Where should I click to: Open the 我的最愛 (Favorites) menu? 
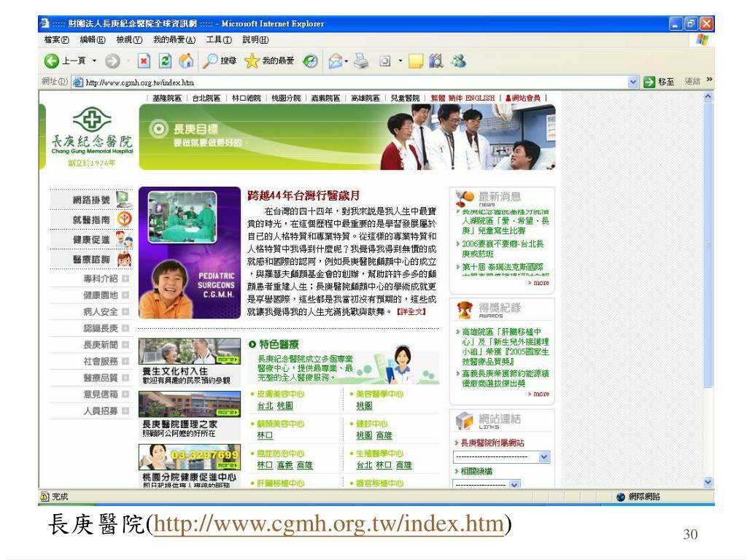tap(174, 39)
